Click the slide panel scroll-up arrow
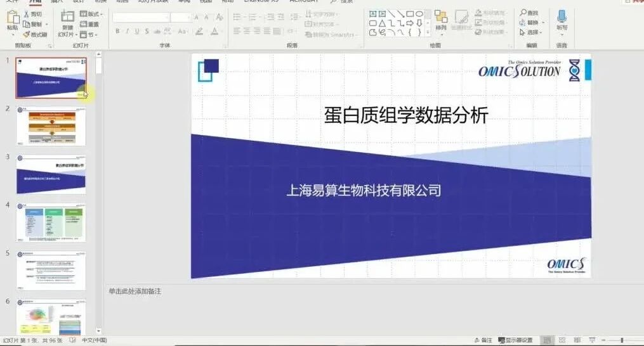This screenshot has height=346, width=644. tap(98, 54)
